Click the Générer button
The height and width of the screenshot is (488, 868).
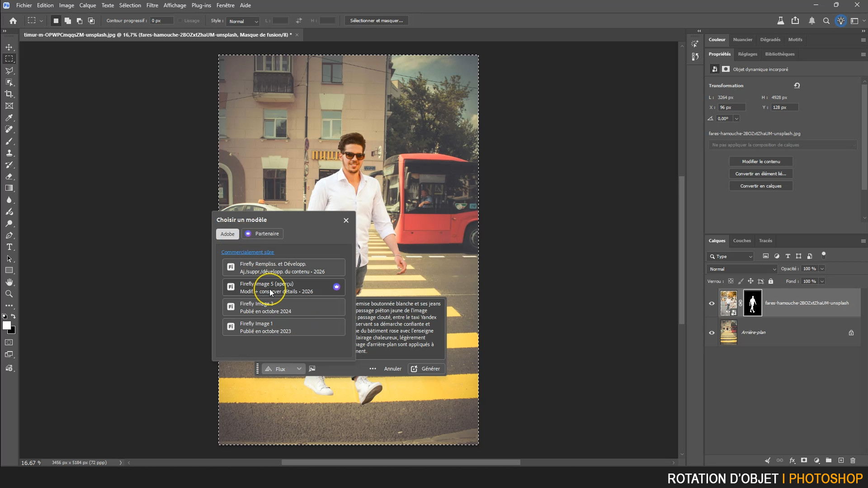coord(425,369)
